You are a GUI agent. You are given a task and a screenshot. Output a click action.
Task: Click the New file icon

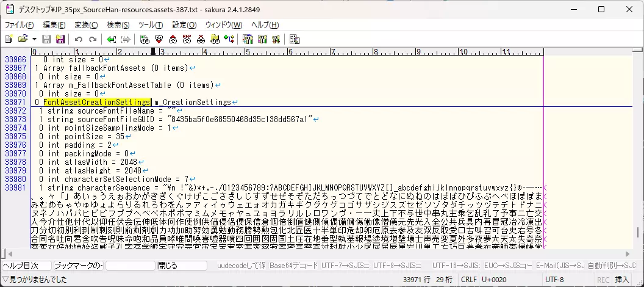(x=9, y=39)
